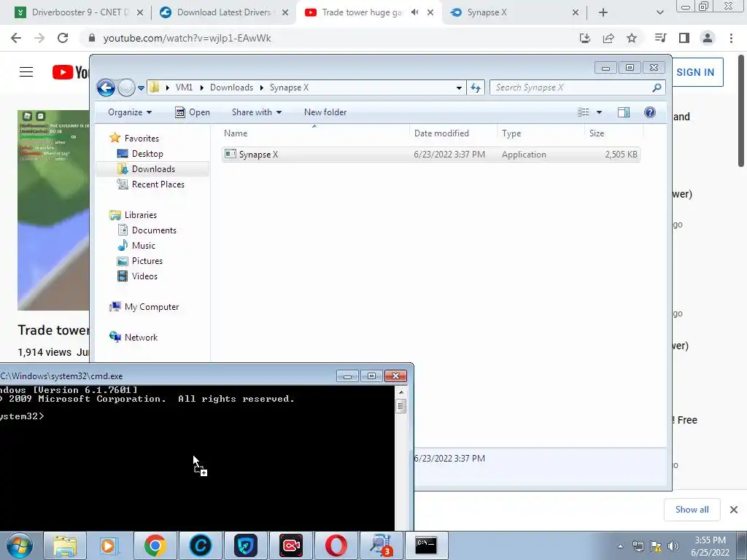Click the YouTube logo
This screenshot has width=747, height=560.
[71, 72]
